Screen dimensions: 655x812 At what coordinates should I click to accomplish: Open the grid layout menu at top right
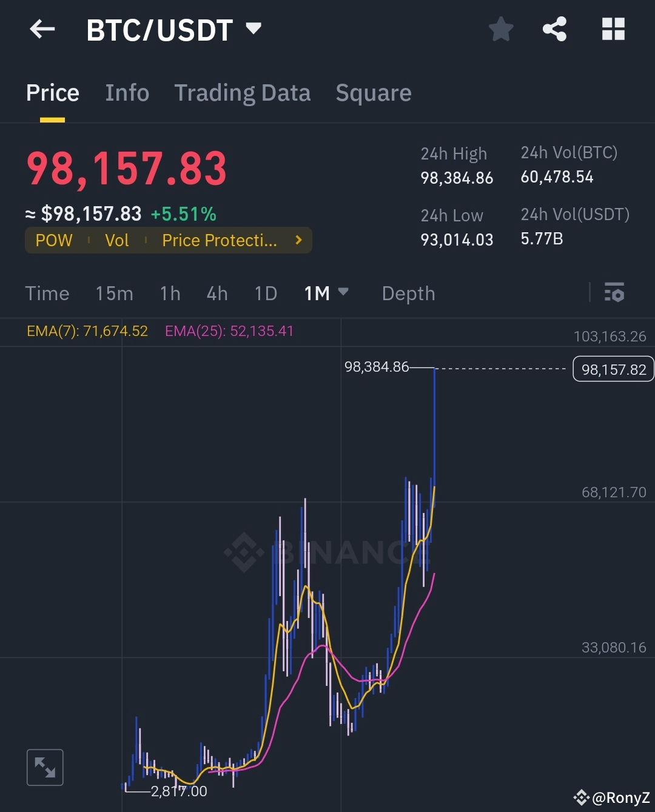(x=613, y=29)
